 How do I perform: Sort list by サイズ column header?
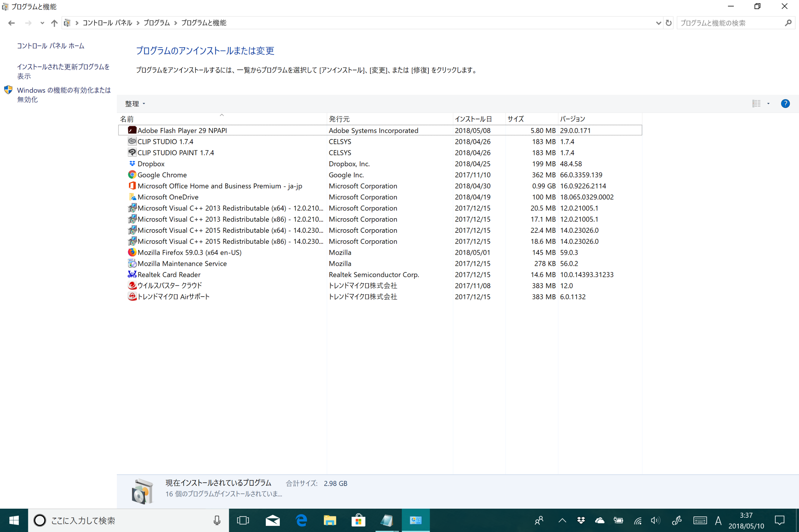(x=515, y=119)
